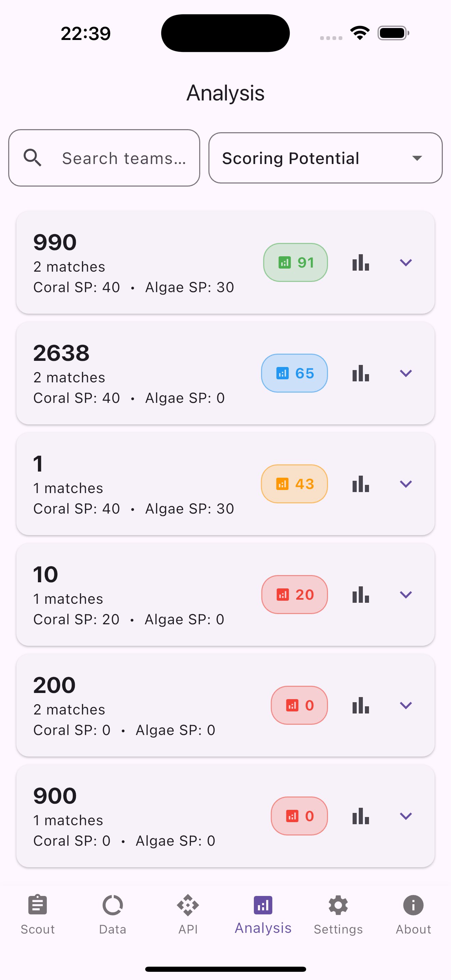The image size is (451, 980).
Task: Open bar chart for team 10
Action: pyautogui.click(x=360, y=595)
